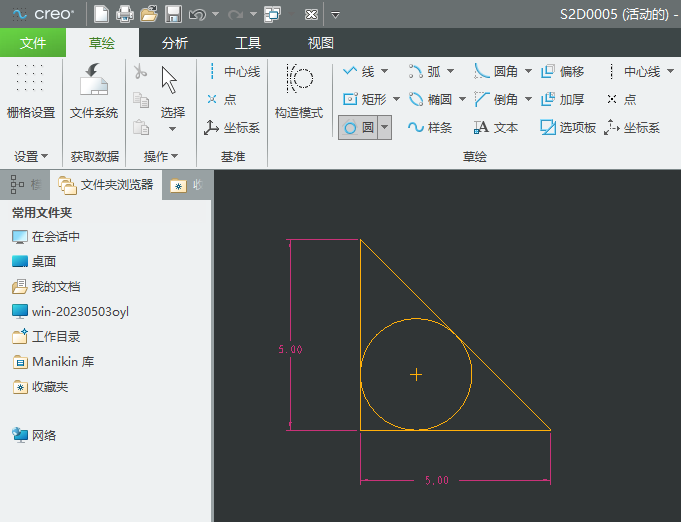This screenshot has width=681, height=522.
Task: Open 我的文档 (My Documents) folder
Action: pos(55,286)
